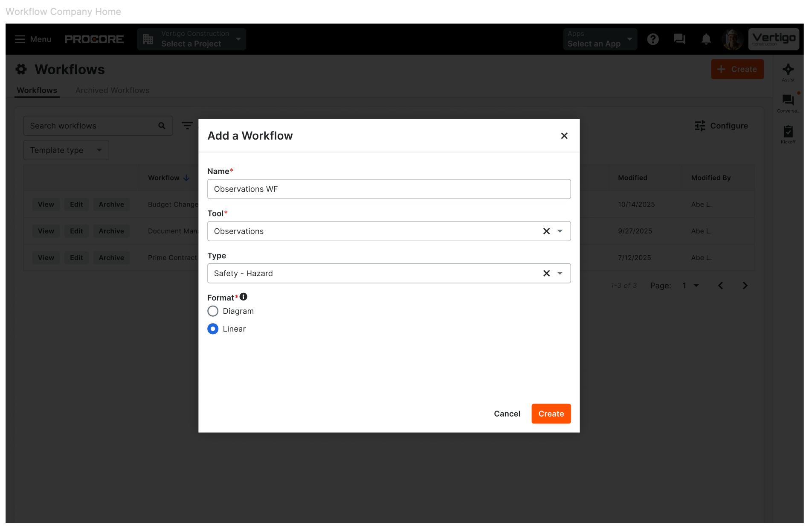This screenshot has height=531, width=812.
Task: Open the Template type dropdown
Action: [x=66, y=150]
